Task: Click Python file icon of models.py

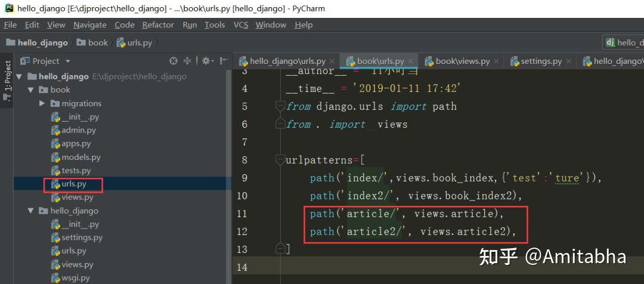Action: pos(55,158)
